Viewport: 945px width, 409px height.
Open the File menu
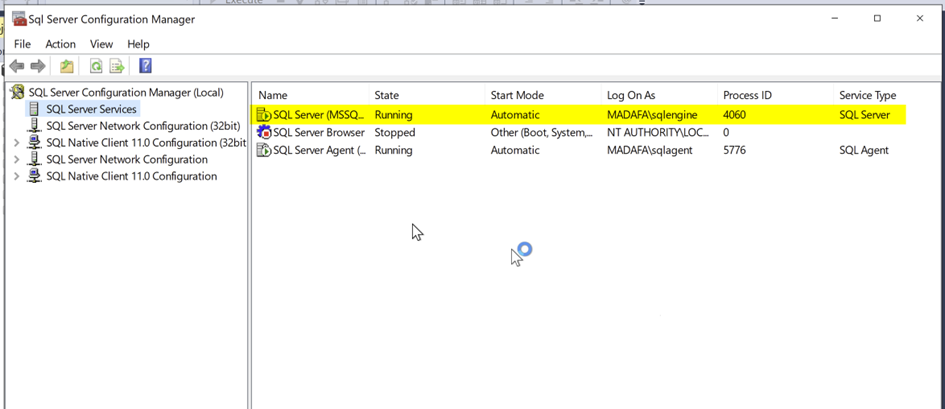point(22,44)
